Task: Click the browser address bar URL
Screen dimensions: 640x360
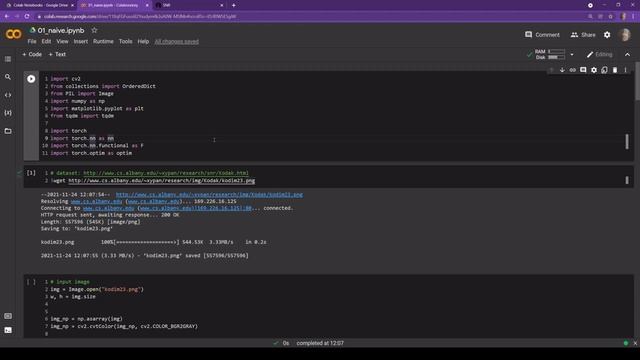Action: pyautogui.click(x=140, y=16)
